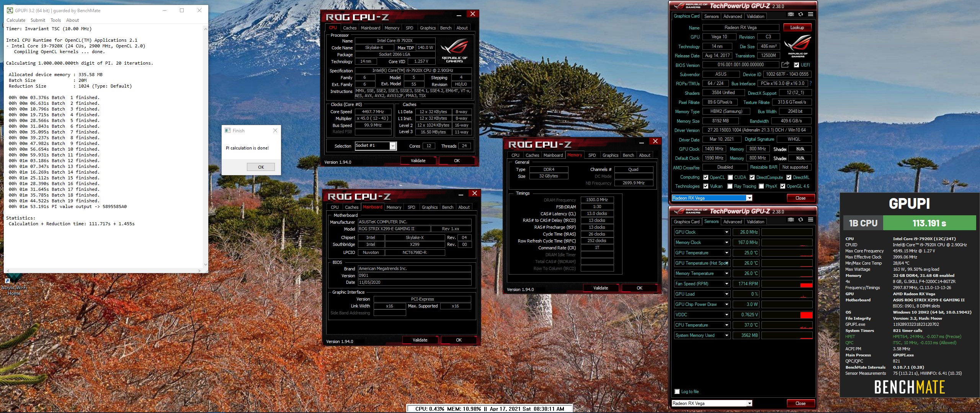
Task: Click the '113.191 s' BenchMate result
Action: click(x=929, y=223)
